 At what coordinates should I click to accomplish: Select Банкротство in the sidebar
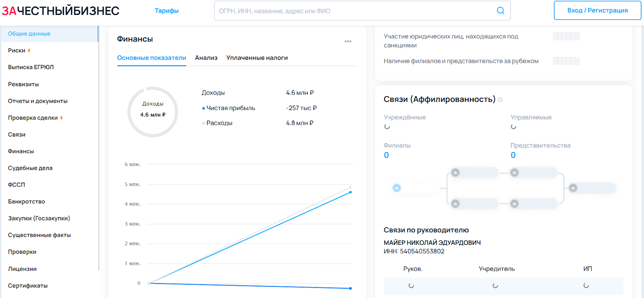tap(27, 201)
